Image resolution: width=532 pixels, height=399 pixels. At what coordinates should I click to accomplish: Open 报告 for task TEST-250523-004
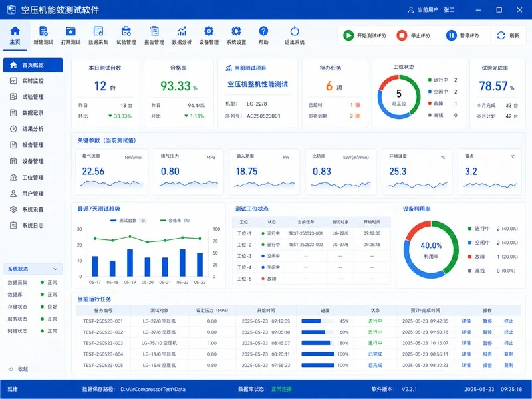tap(487, 354)
